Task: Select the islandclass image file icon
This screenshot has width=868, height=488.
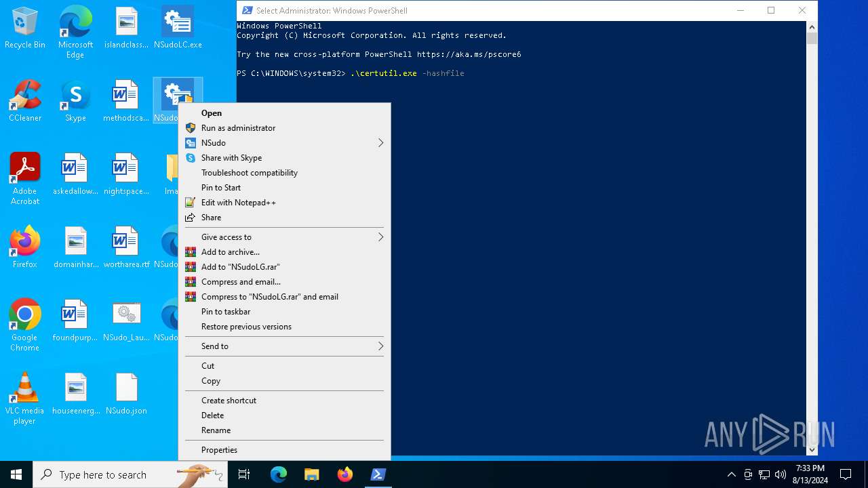Action: (126, 28)
